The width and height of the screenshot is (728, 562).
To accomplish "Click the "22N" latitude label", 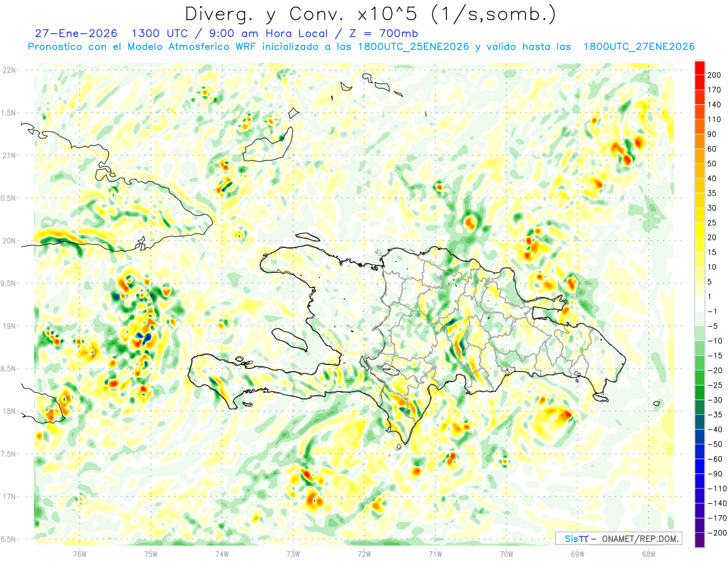I will click(10, 70).
